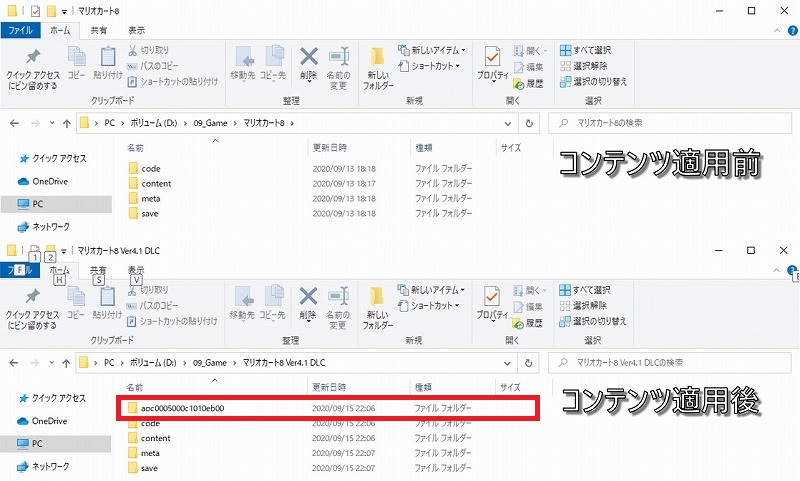Click プロパティ in the upper マリオカート8 window
Image resolution: width=800 pixels, height=481 pixels.
pyautogui.click(x=493, y=64)
